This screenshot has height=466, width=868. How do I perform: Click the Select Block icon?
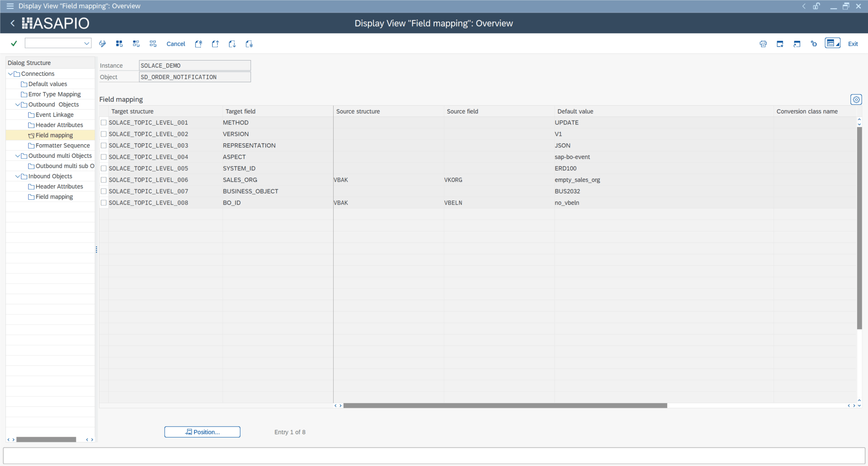coord(136,44)
